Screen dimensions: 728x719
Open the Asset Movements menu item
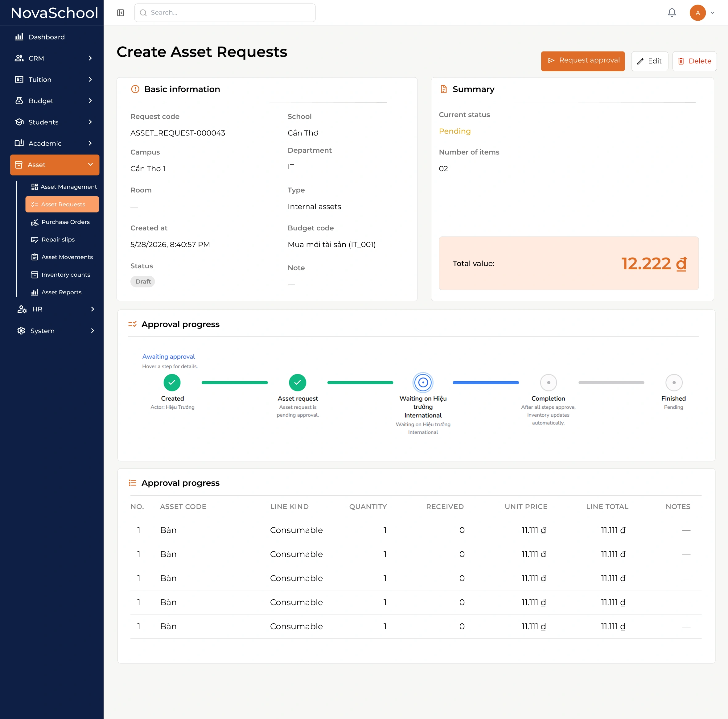pos(62,257)
